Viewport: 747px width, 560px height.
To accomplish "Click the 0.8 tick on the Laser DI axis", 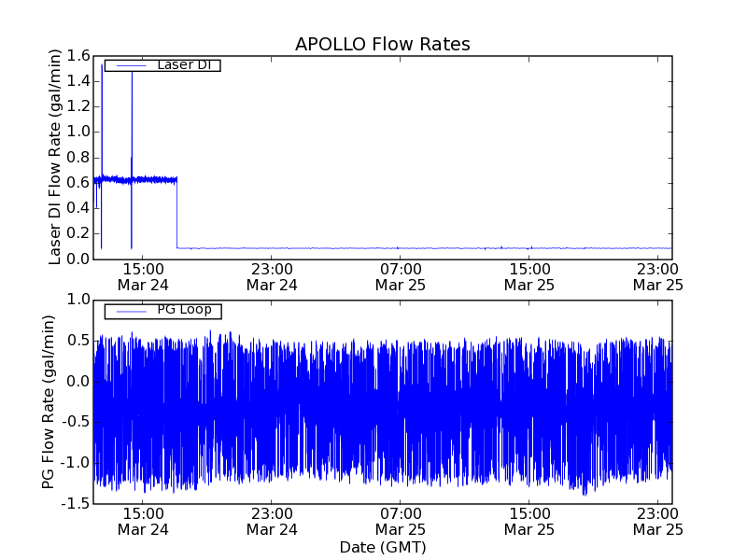I will point(78,158).
